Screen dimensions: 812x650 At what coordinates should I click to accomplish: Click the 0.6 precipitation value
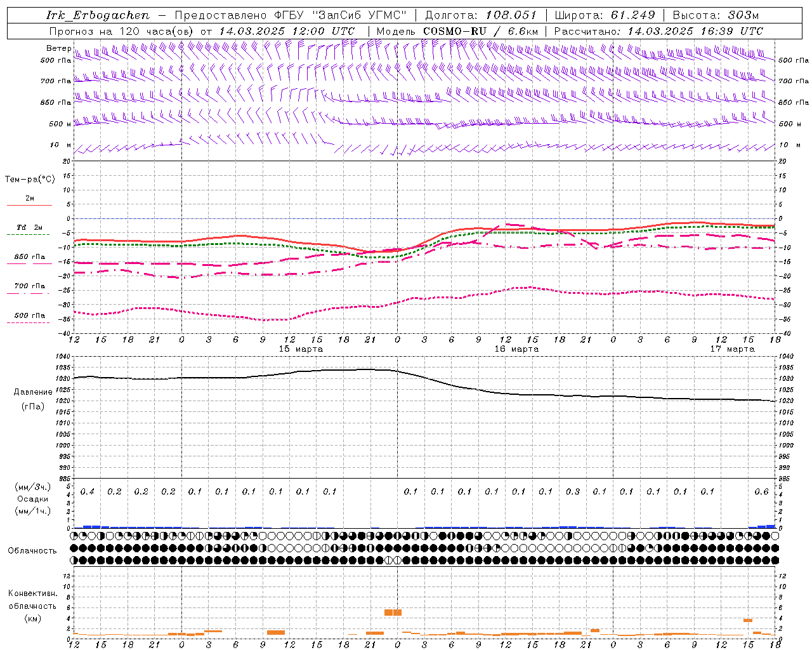[761, 491]
